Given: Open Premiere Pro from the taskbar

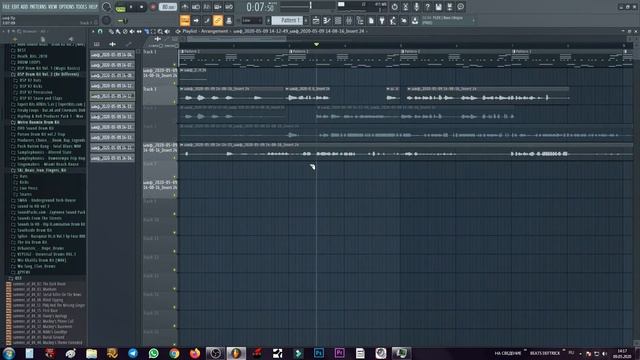Looking at the screenshot, I should coord(339,353).
